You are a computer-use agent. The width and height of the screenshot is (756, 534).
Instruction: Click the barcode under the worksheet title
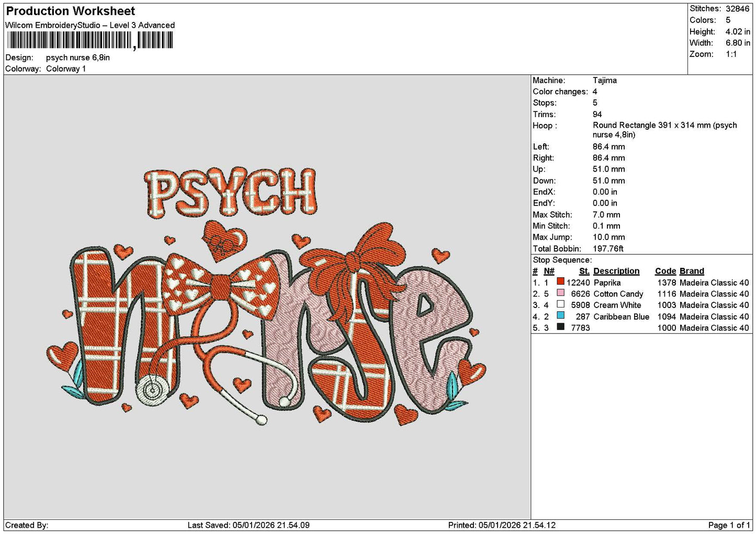click(x=89, y=40)
